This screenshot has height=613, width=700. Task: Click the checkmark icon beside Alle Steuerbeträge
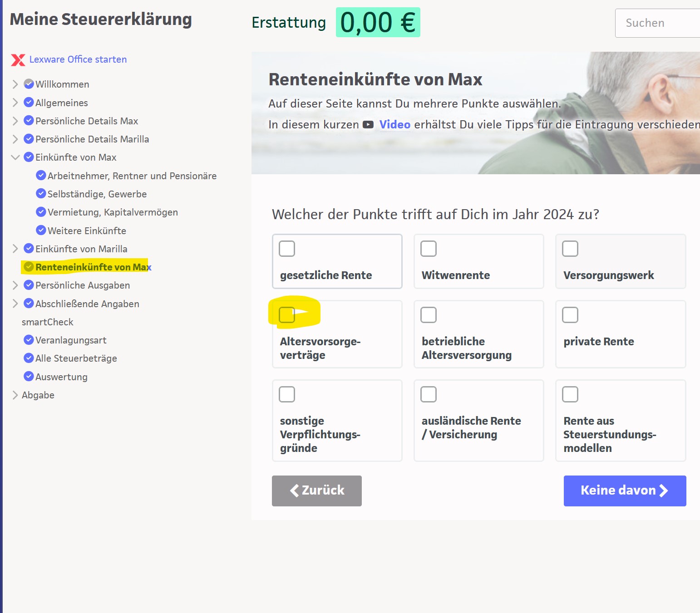click(29, 358)
